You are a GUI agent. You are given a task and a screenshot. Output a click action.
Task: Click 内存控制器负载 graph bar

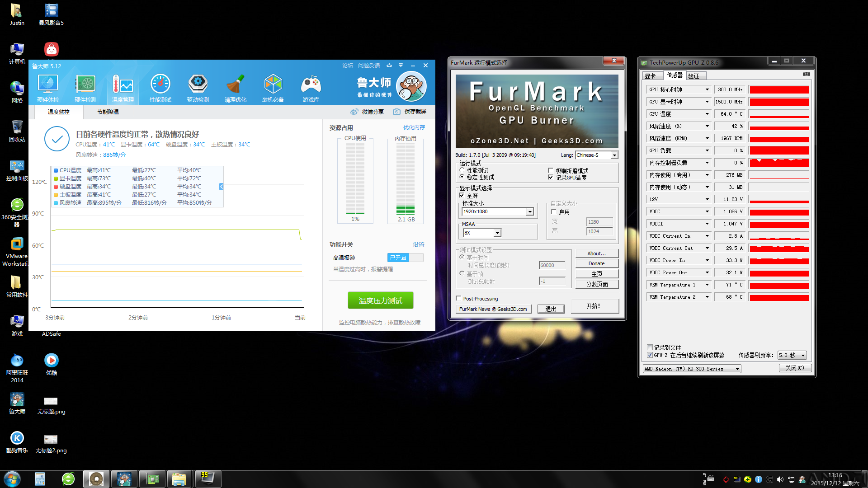pyautogui.click(x=779, y=163)
